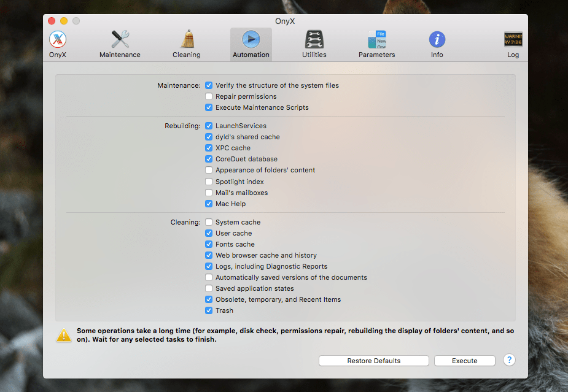The image size is (568, 392).
Task: Uncheck Mac Help checkbox
Action: click(209, 204)
